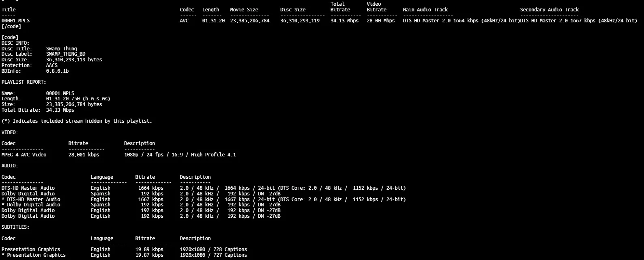Screen dimensions: 644x260
Task: Click the Swamp Thing disc title value
Action: point(61,49)
